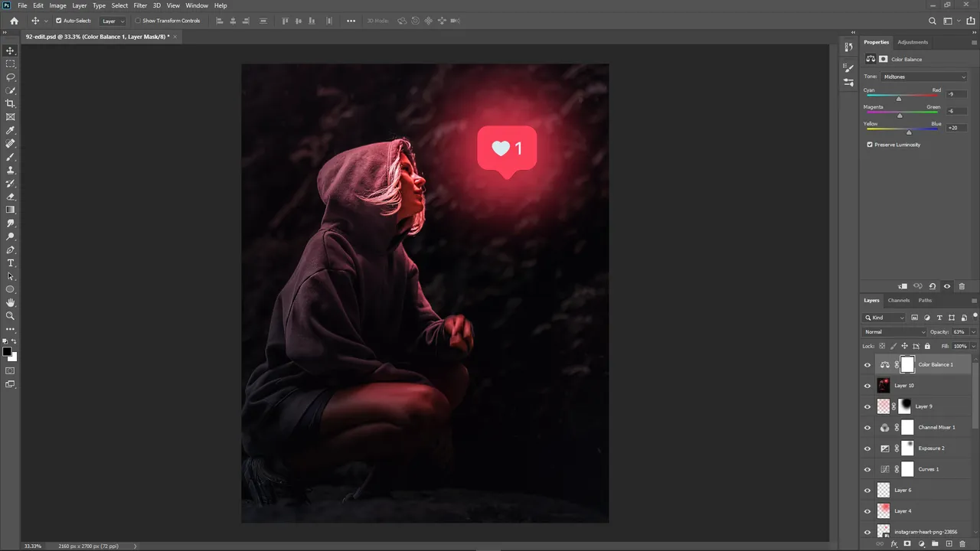Delete layer using Layers panel trash icon
Screen dimensions: 980x551
(x=962, y=544)
